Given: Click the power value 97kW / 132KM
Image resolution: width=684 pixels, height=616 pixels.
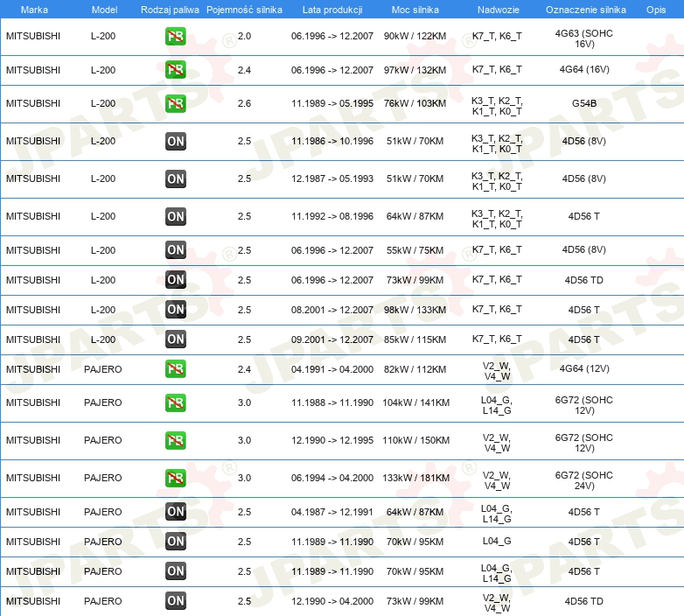Looking at the screenshot, I should [x=415, y=70].
